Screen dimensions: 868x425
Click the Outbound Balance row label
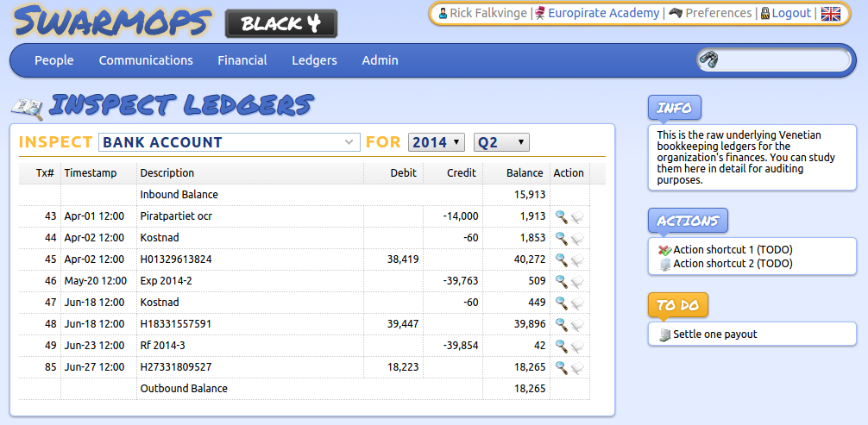click(x=184, y=389)
